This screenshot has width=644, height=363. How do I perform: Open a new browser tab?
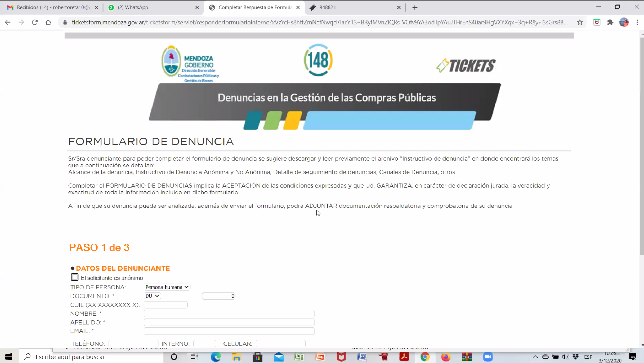tap(415, 7)
